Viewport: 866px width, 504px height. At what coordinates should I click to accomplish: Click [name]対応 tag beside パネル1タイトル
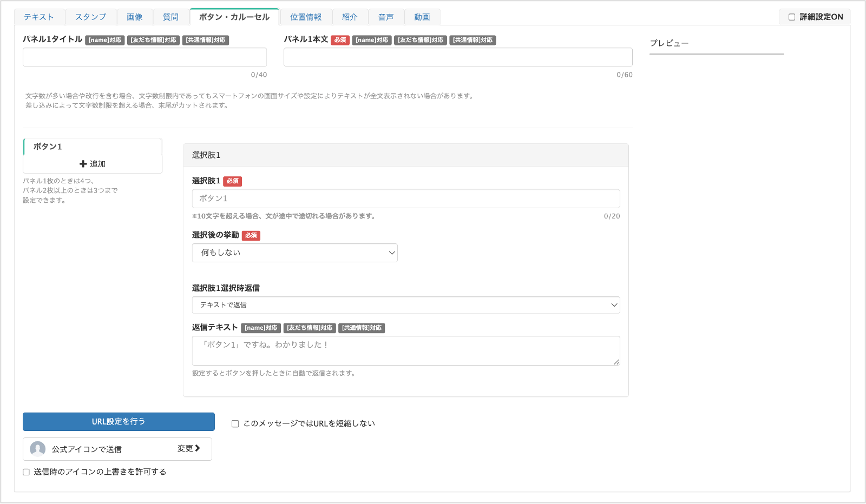tap(105, 40)
